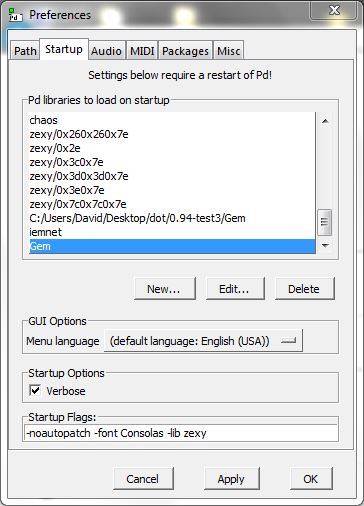Click the Pd icon in the title bar
This screenshot has width=364, height=506.
[15, 15]
